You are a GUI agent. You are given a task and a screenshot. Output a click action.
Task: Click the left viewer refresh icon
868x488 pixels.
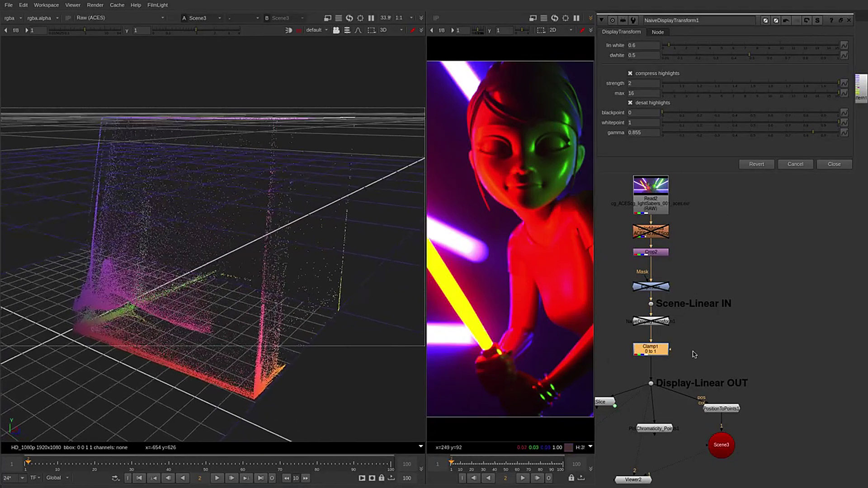349,18
